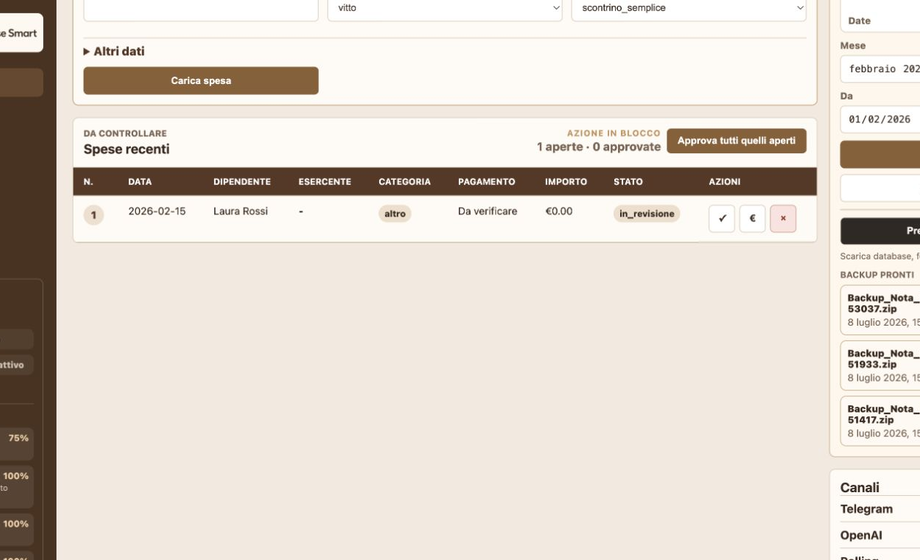
Task: Open the backup file ending 53037.zip
Action: coord(880,310)
